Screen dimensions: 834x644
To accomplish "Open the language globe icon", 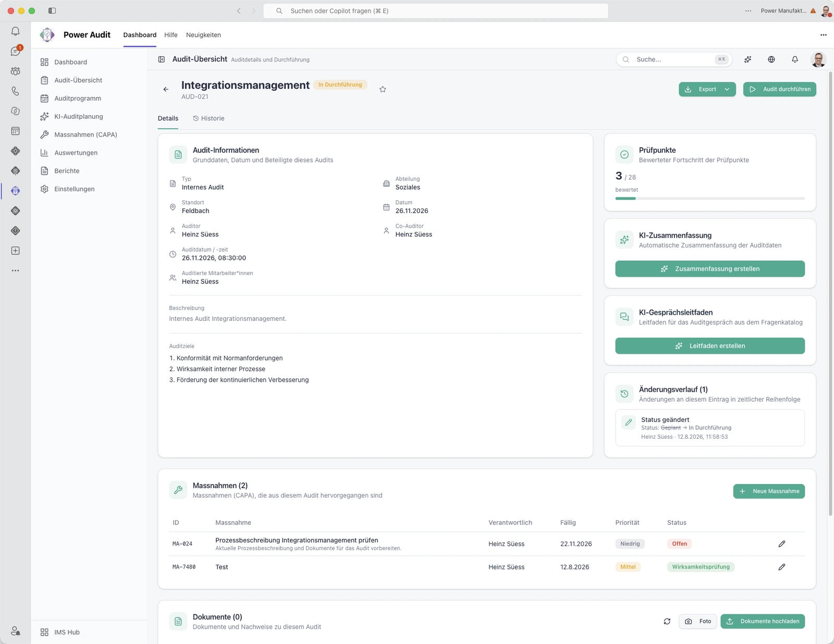I will pos(771,59).
